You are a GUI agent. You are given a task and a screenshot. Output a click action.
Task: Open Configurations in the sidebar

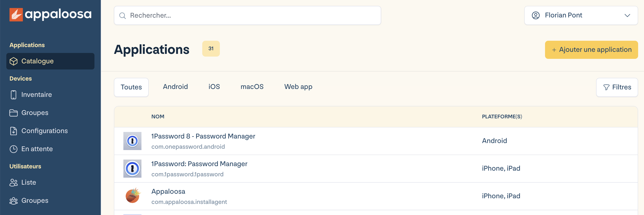(50, 131)
